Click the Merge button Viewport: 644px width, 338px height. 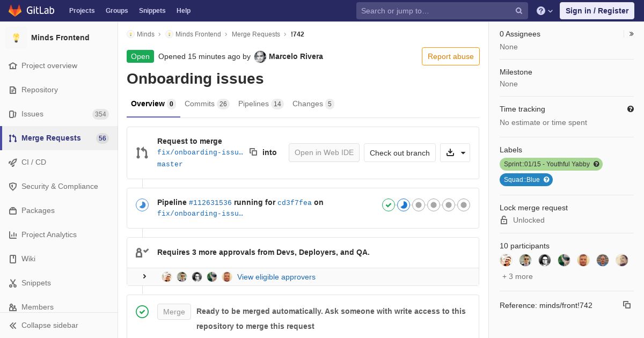pos(174,312)
